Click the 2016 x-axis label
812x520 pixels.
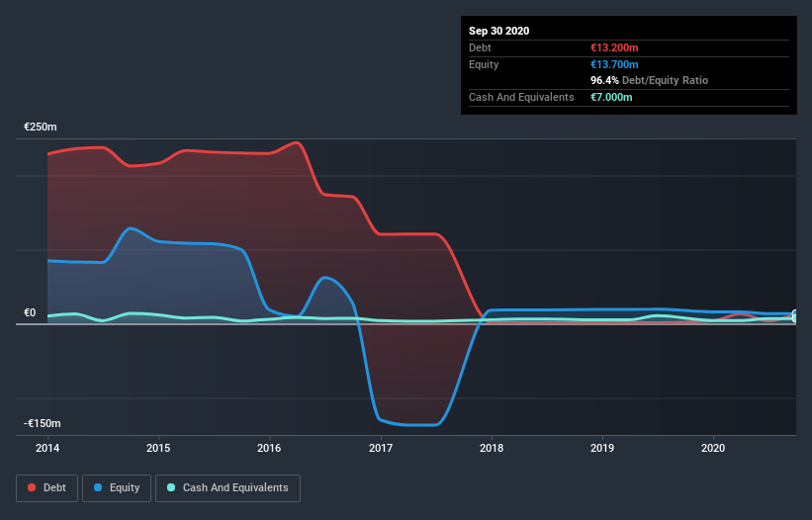269,448
